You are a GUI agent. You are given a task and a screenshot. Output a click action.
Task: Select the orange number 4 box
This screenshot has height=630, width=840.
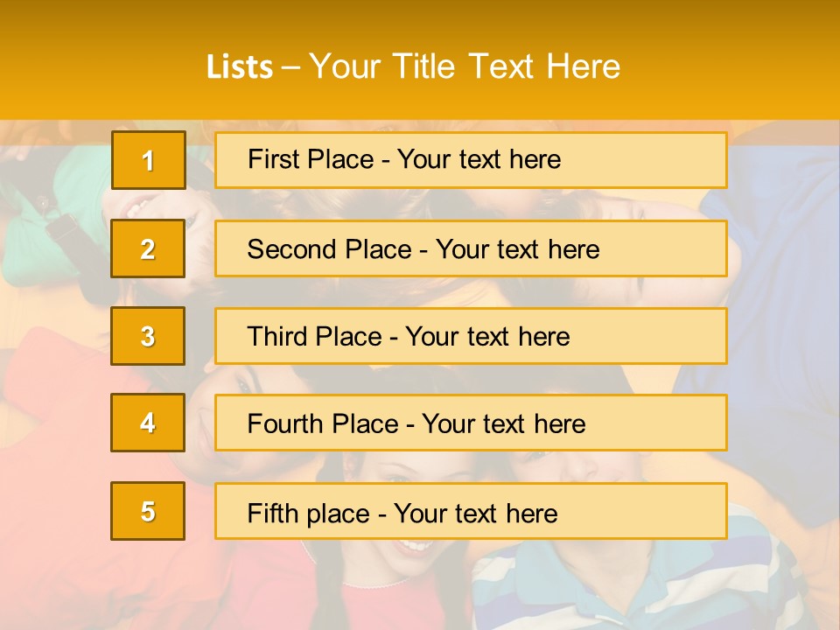148,423
